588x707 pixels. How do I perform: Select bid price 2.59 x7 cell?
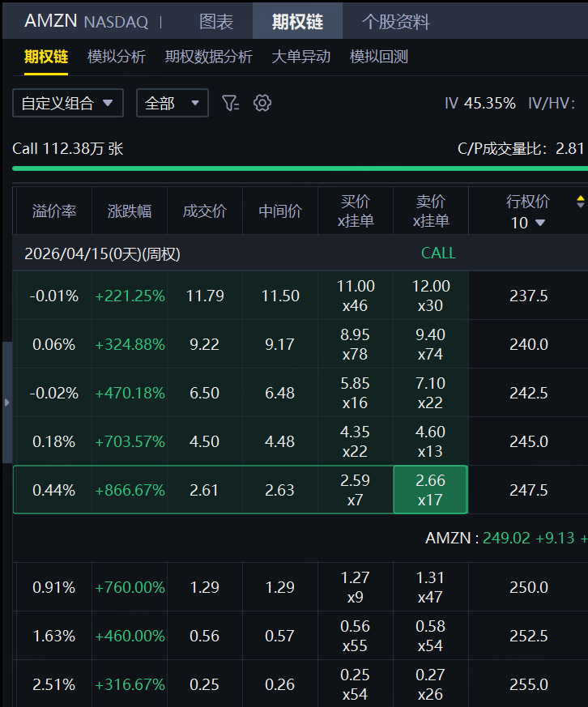[356, 490]
